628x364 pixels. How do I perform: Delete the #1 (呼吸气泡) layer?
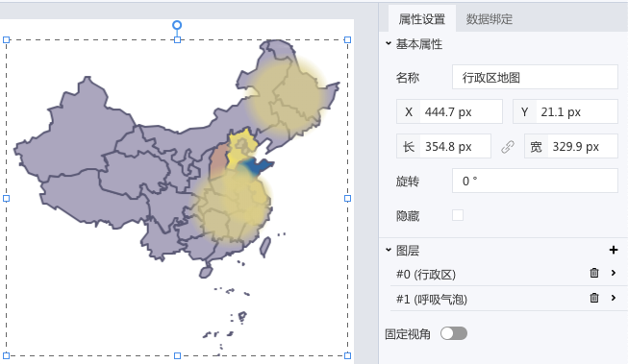pyautogui.click(x=594, y=298)
